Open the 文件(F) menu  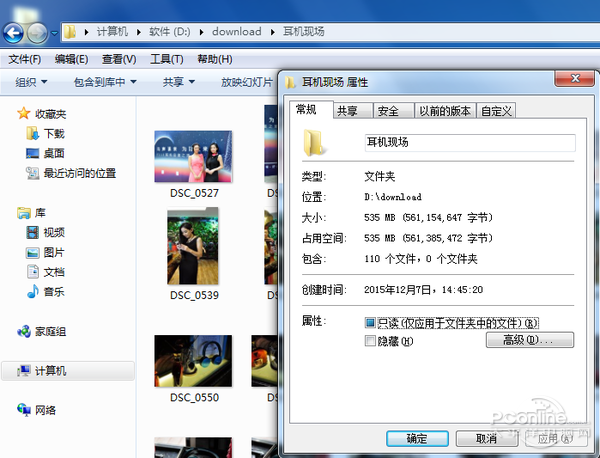[25, 59]
